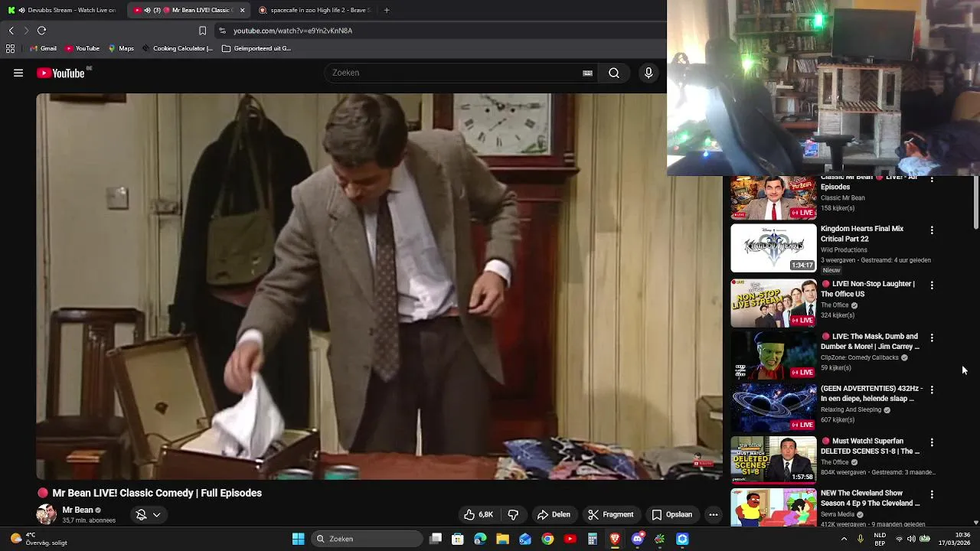
Task: Save video with Opslaan button
Action: tap(671, 514)
